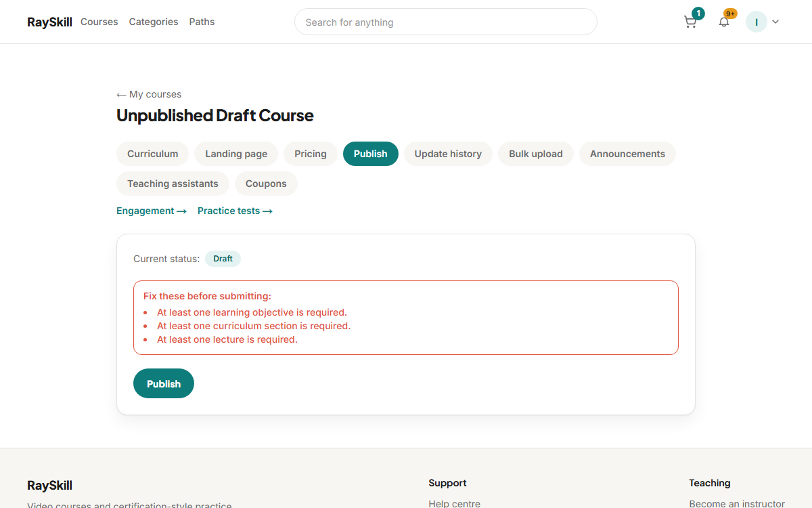The image size is (812, 508).
Task: Switch to the Pricing tab
Action: coord(311,154)
